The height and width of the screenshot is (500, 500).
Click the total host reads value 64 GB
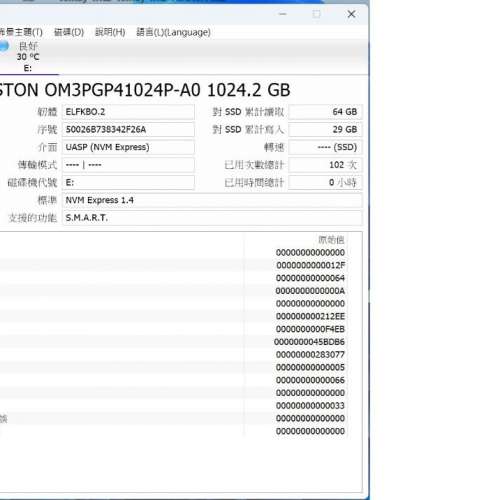[x=325, y=112]
